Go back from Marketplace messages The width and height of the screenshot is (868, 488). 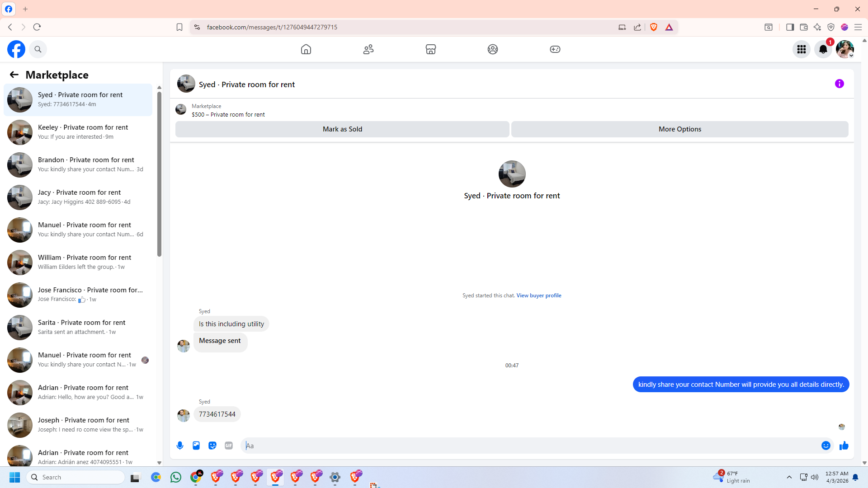coord(14,75)
